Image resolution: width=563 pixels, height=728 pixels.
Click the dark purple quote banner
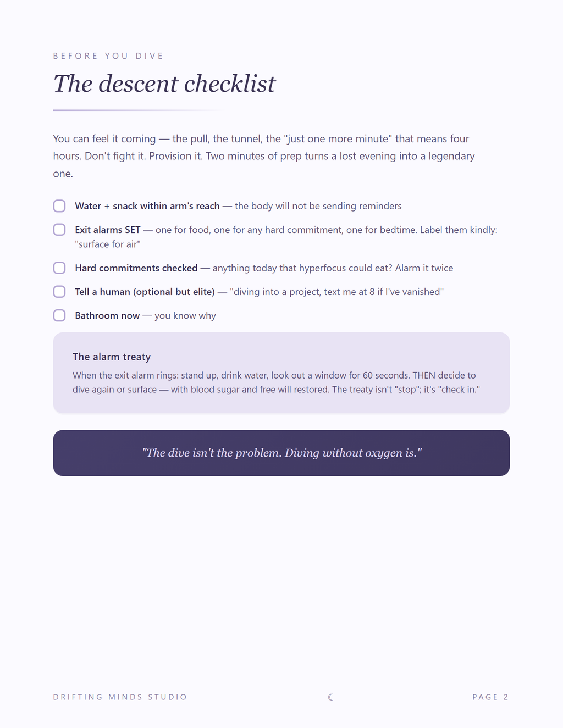point(281,453)
